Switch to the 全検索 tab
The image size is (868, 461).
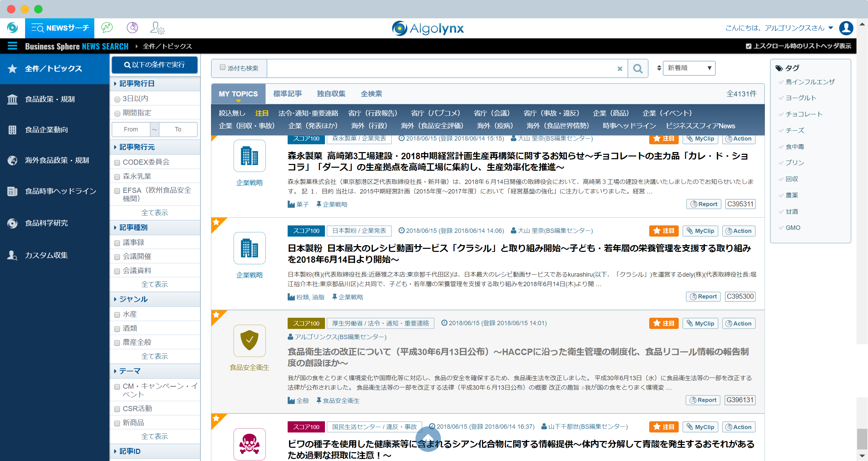pos(371,94)
